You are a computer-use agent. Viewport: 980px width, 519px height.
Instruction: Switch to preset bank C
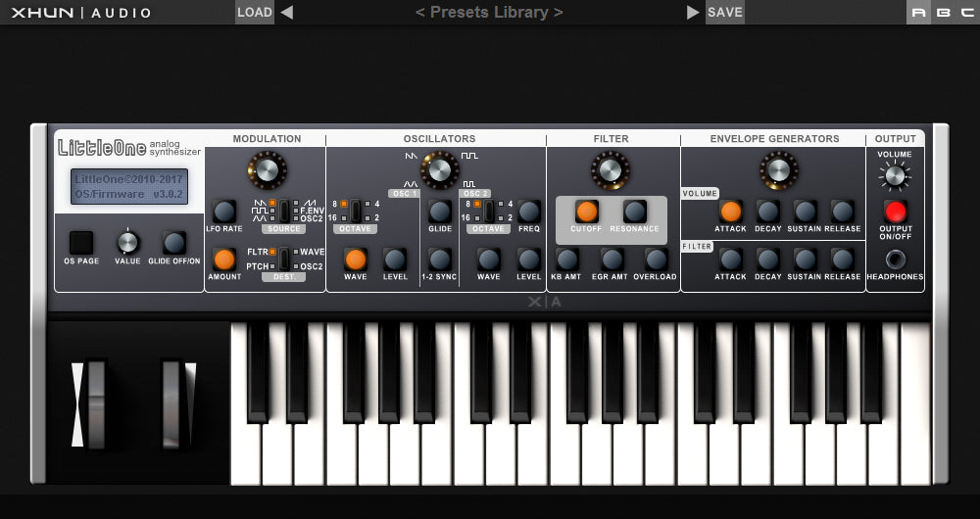click(x=965, y=13)
